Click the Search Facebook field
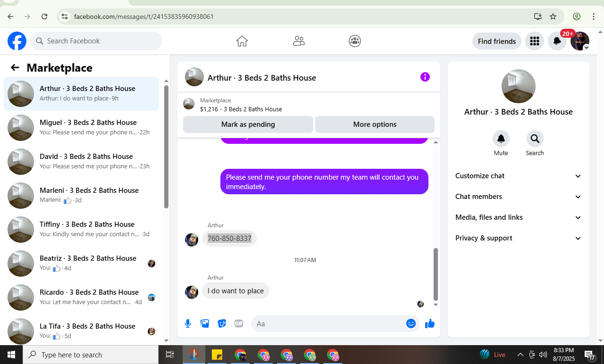 (x=96, y=41)
